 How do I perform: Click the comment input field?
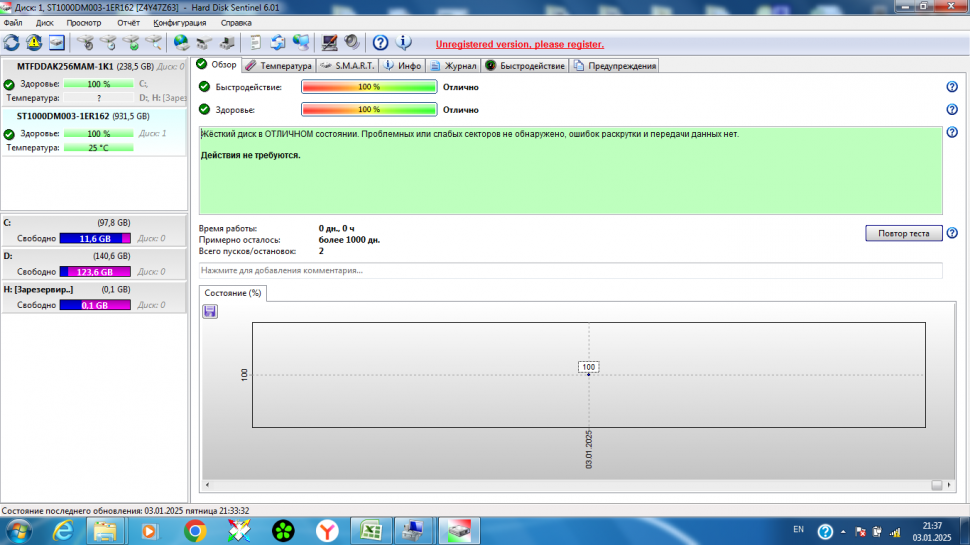click(570, 270)
